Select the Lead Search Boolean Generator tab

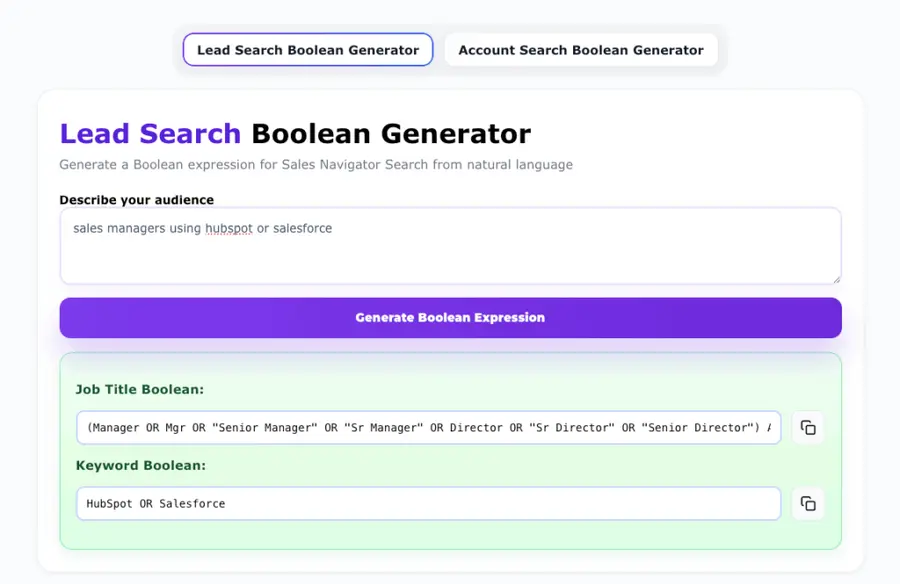(307, 49)
